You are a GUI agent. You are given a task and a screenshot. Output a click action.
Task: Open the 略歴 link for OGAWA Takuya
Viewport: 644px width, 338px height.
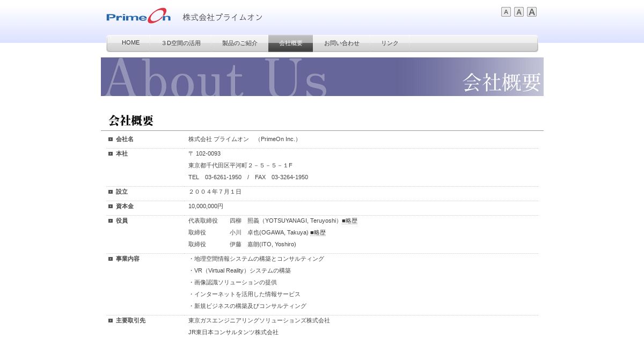click(x=318, y=232)
